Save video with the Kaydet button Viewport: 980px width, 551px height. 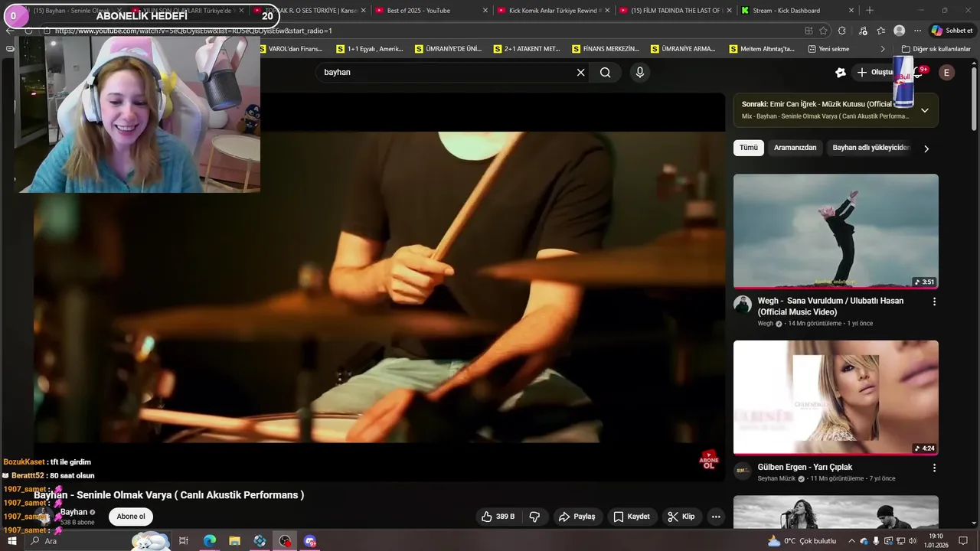632,517
